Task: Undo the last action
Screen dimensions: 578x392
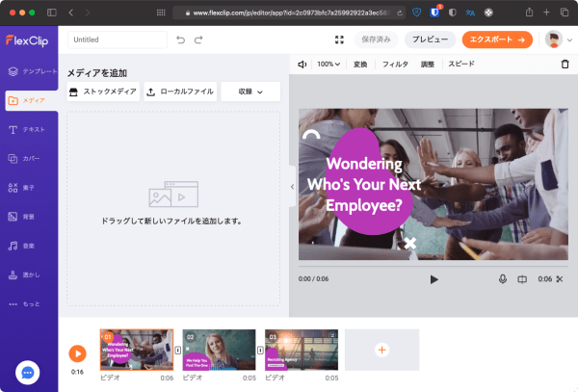Action: tap(180, 39)
